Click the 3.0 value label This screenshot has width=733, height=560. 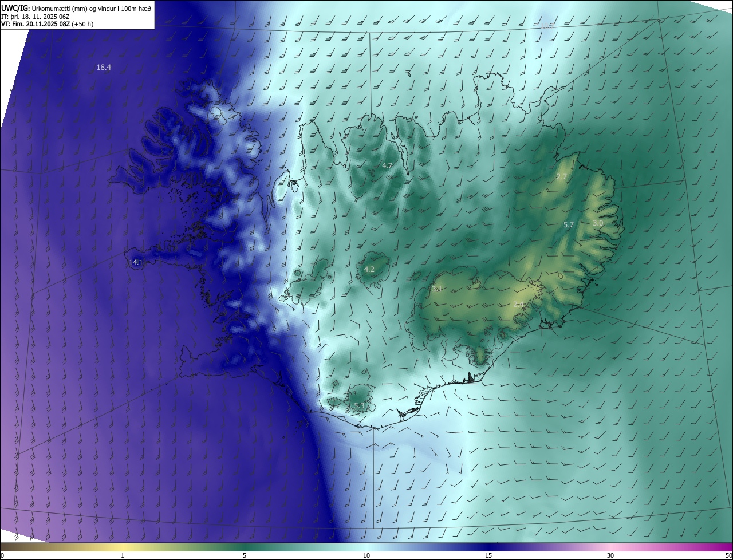pos(598,223)
